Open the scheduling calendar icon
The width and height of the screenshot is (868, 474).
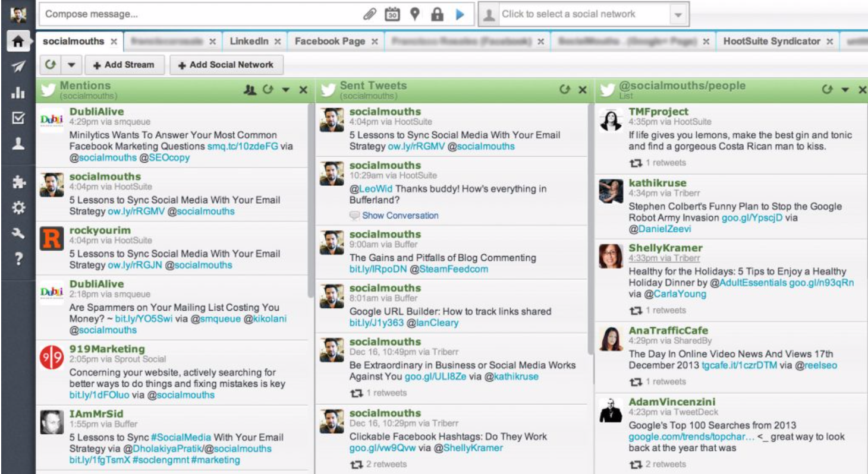click(x=392, y=14)
